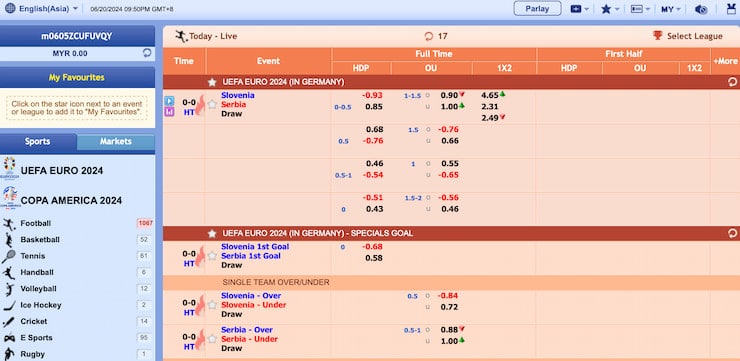Viewport: 740px width, 361px height.
Task: Click the globe language icon
Action: (x=10, y=8)
